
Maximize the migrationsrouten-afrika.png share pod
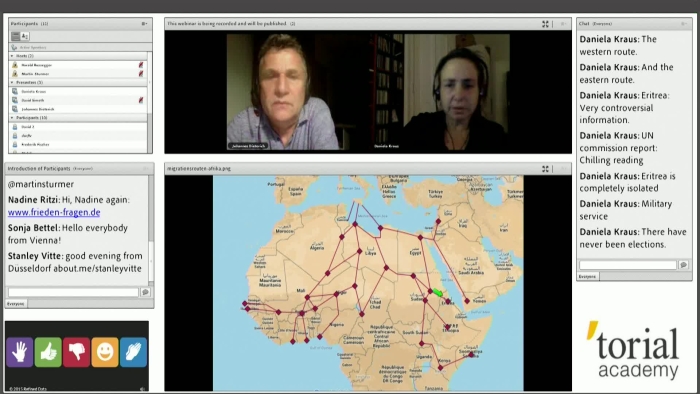coord(545,169)
